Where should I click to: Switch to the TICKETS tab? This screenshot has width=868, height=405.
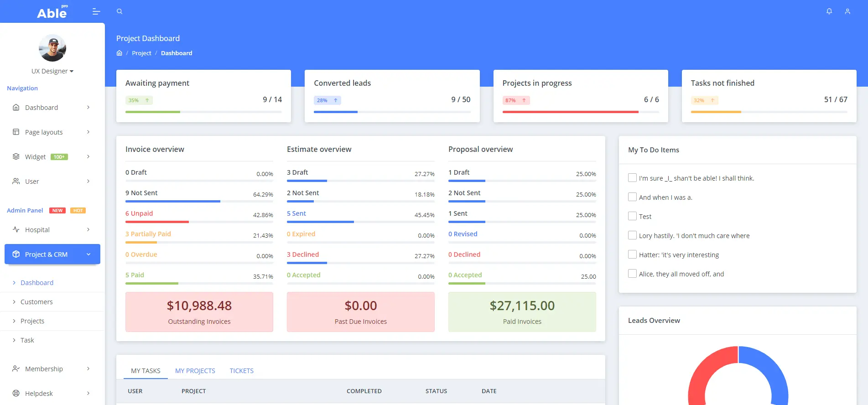click(x=241, y=371)
